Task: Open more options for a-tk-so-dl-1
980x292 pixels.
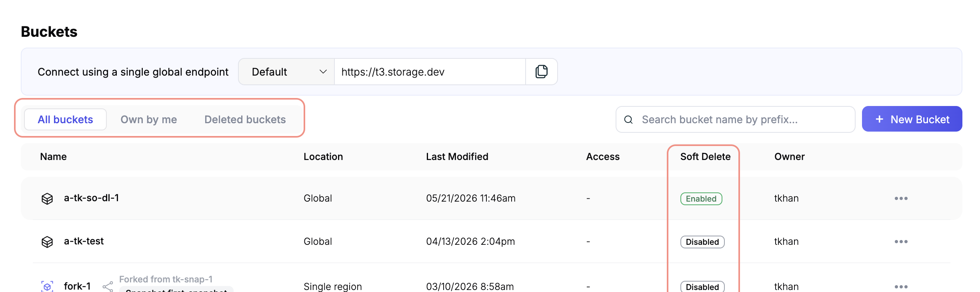Action: tap(901, 198)
